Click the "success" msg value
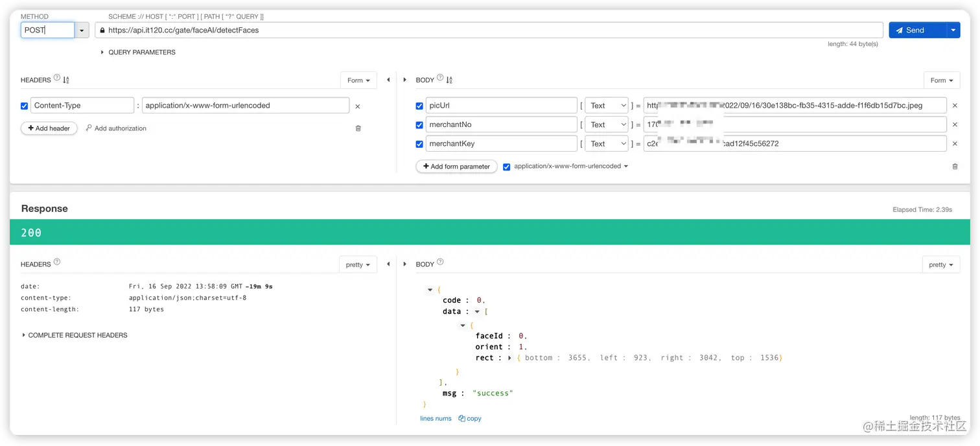Screen dimensions: 980x446 coord(493,393)
